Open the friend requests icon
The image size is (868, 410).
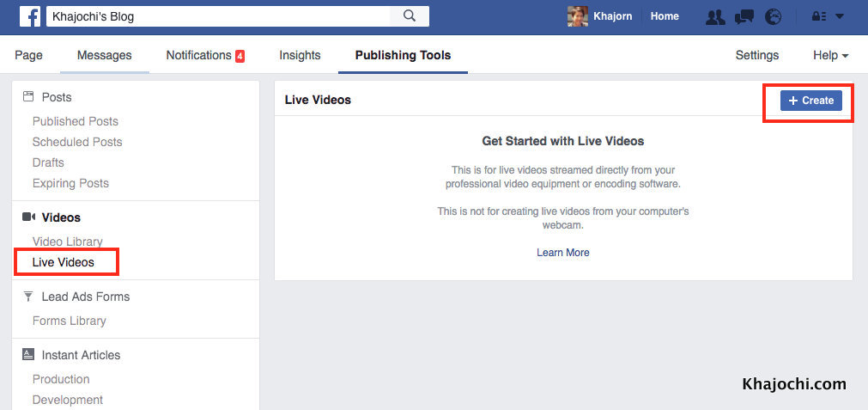(x=715, y=16)
